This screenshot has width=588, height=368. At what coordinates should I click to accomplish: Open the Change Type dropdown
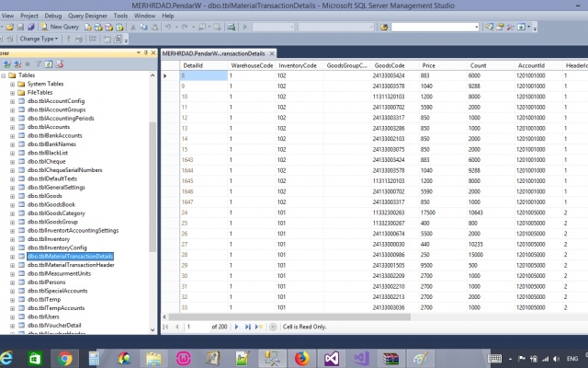click(x=39, y=39)
